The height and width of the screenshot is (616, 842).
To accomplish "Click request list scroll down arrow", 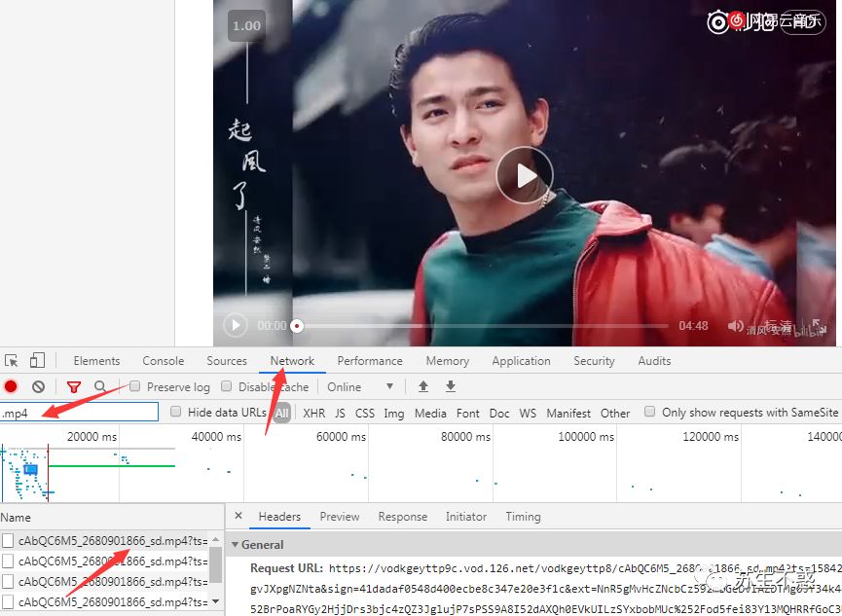I will (215, 601).
